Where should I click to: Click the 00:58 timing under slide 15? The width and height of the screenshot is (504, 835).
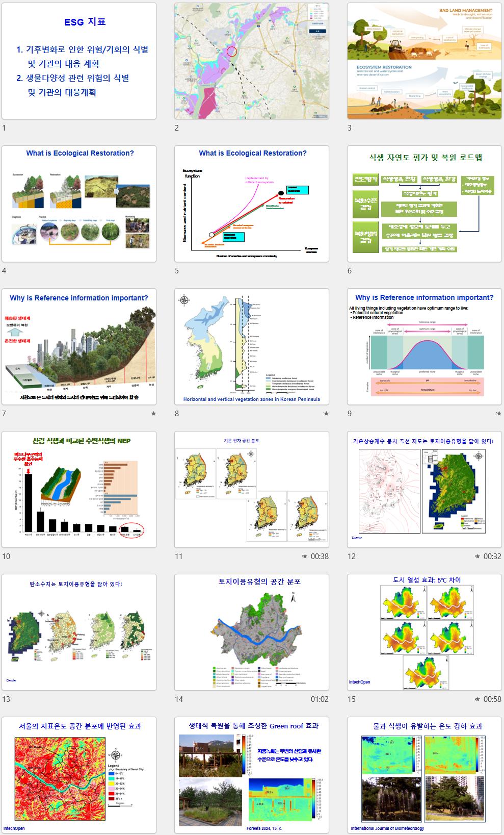coord(492,699)
